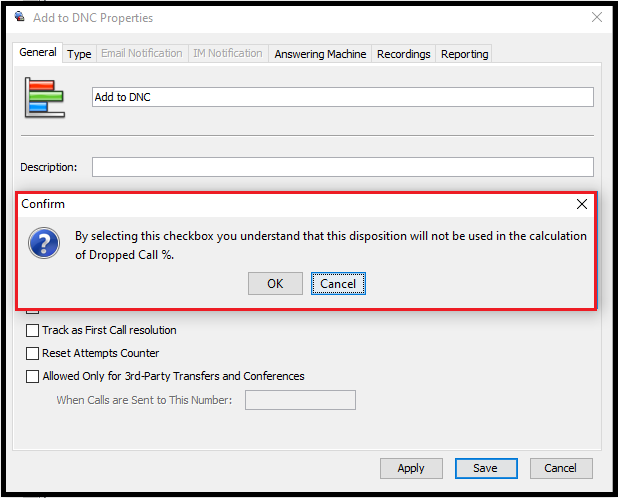Toggle Reset Attempts Counter checkbox
This screenshot has width=618, height=498.
pyautogui.click(x=32, y=353)
